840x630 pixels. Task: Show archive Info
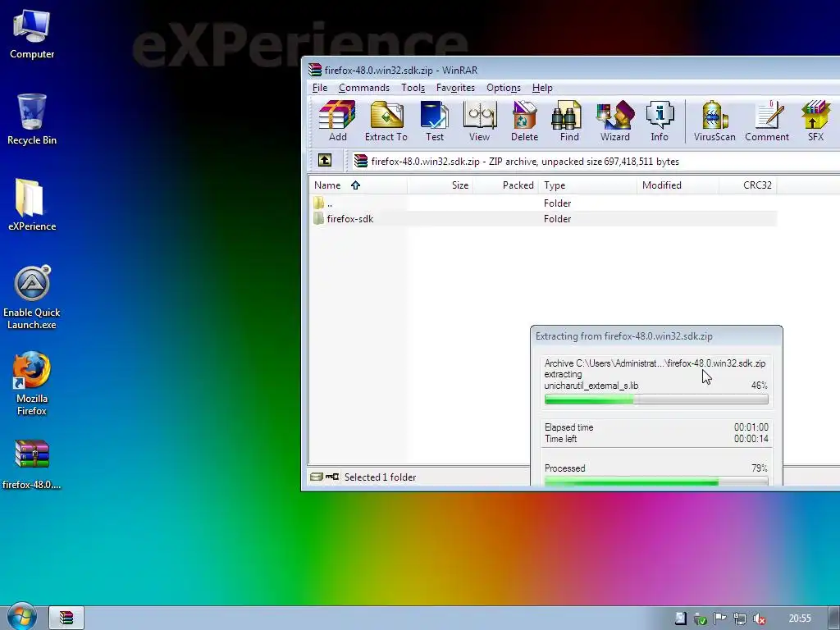660,121
